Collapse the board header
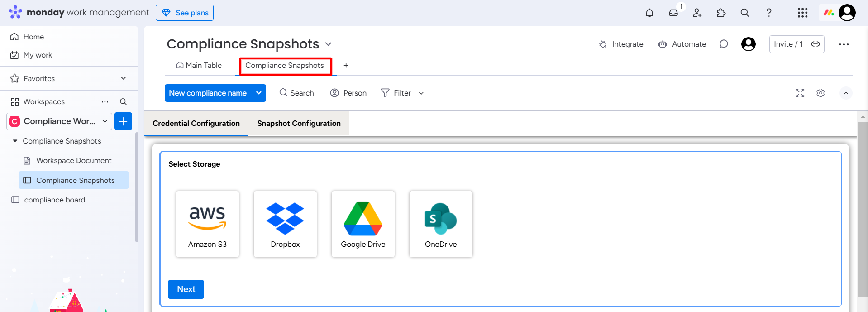The width and height of the screenshot is (868, 312). [846, 93]
